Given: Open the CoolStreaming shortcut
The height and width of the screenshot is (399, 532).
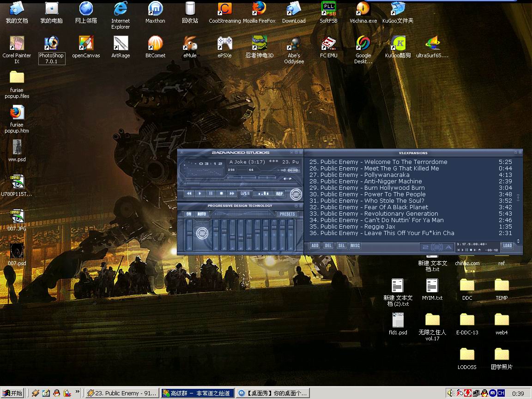Looking at the screenshot, I should tap(224, 12).
